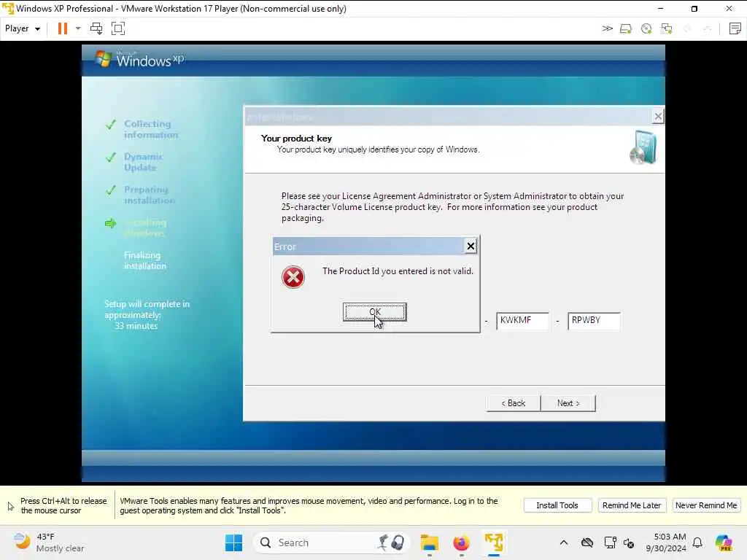Click Never Remind Me button
Screen dimensions: 747x560
(x=706, y=505)
